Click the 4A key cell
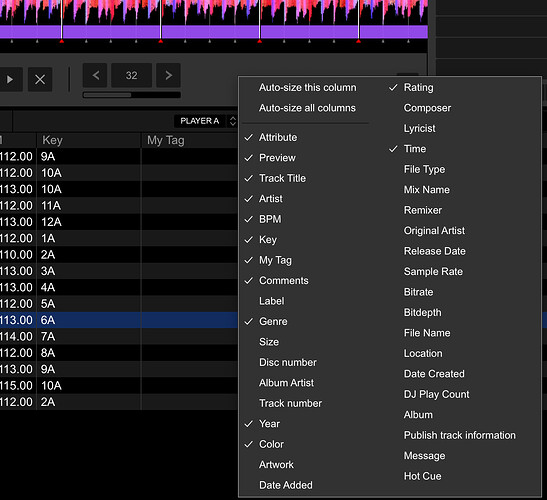The width and height of the screenshot is (547, 500). coord(89,288)
